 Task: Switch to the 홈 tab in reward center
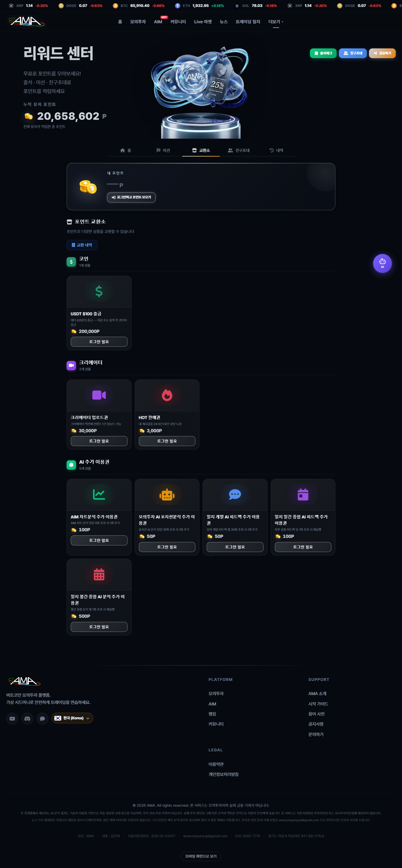[x=126, y=150]
